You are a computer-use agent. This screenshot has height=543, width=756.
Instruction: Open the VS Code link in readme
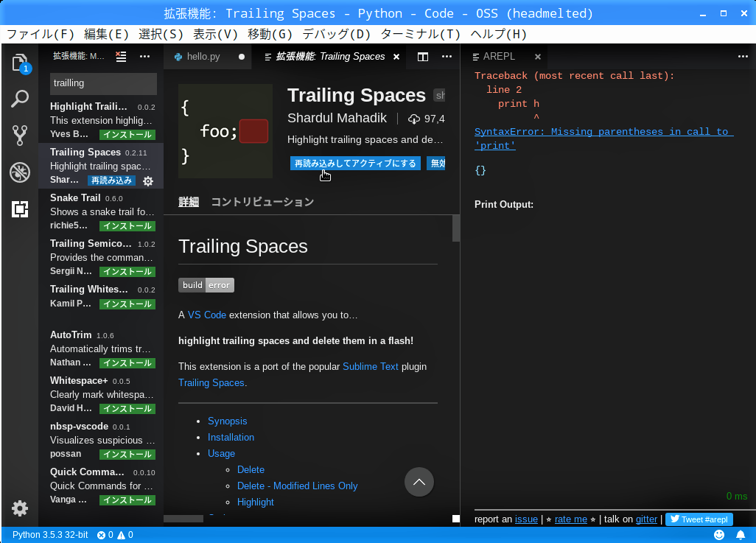[x=207, y=315]
